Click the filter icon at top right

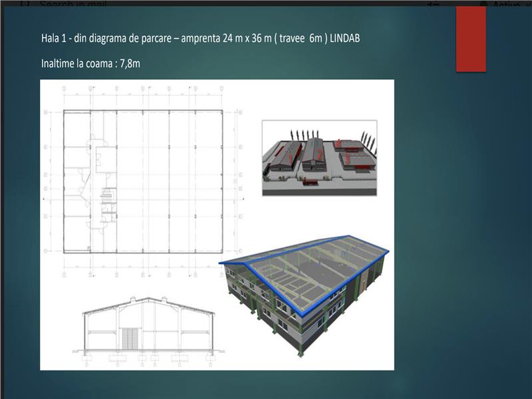(x=434, y=4)
